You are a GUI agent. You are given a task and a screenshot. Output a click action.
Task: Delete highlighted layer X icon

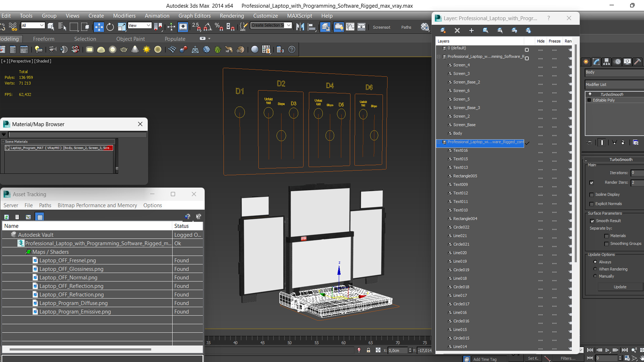(x=457, y=31)
